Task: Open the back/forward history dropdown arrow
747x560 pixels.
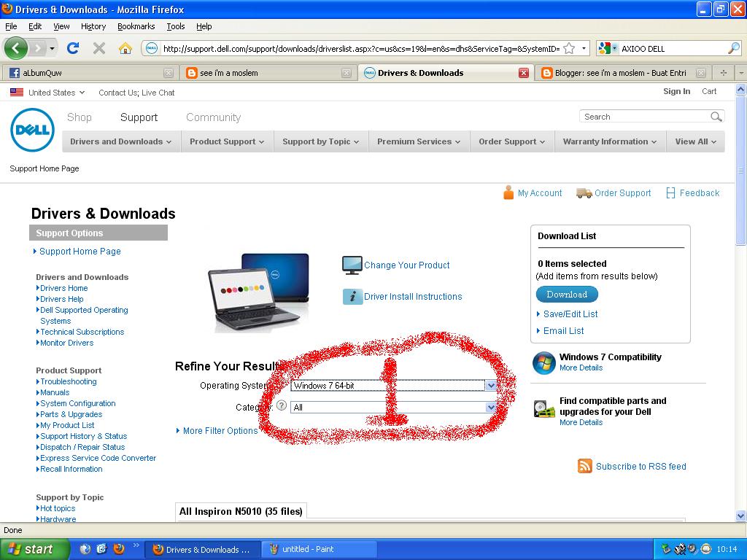Action: (52, 48)
